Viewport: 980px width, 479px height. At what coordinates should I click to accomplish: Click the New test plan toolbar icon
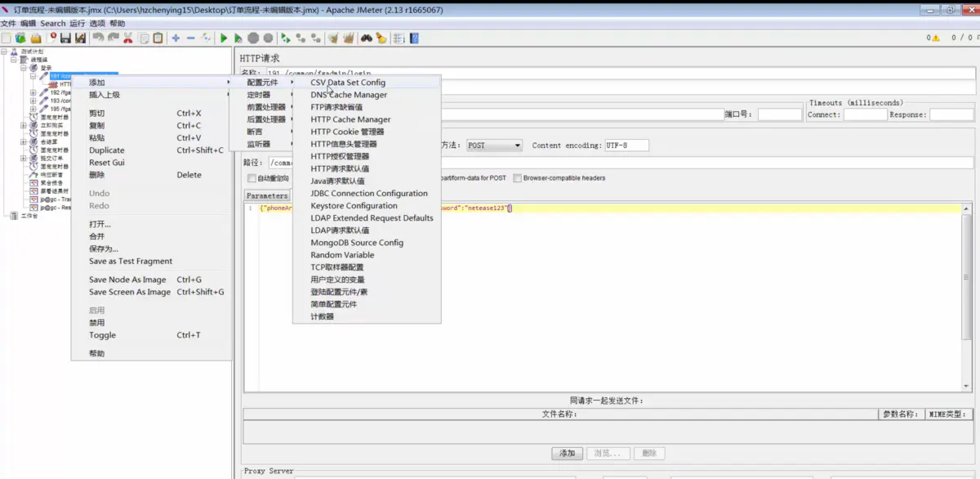pyautogui.click(x=6, y=38)
